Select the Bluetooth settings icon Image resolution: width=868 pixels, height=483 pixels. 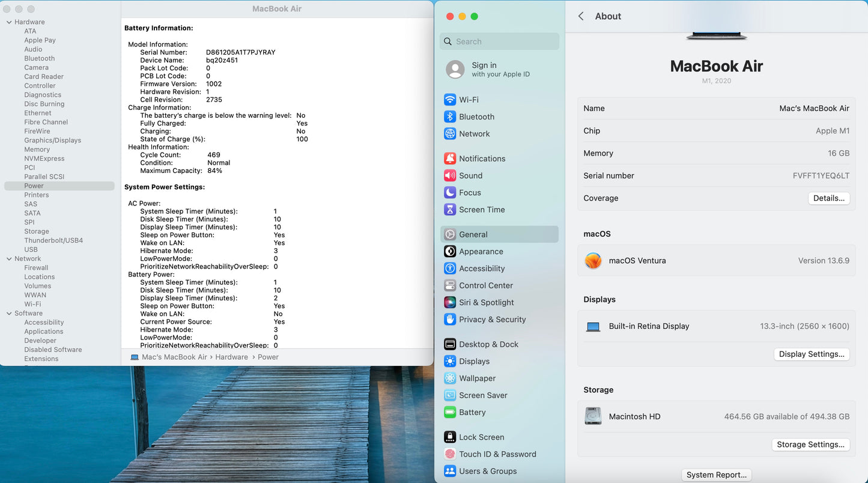(x=449, y=117)
